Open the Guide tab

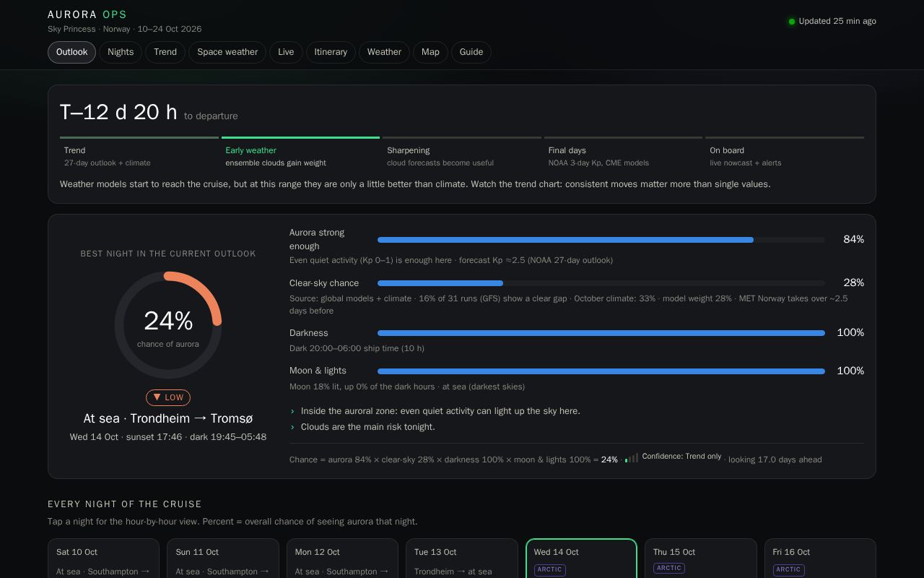(x=471, y=52)
